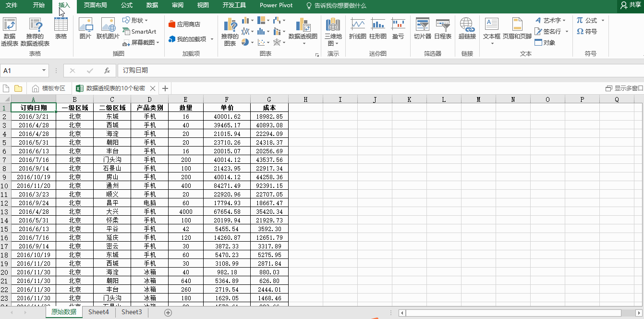The height and width of the screenshot is (319, 644).
Task: Switch to the Developer (开发工具) tab
Action: 234,5
